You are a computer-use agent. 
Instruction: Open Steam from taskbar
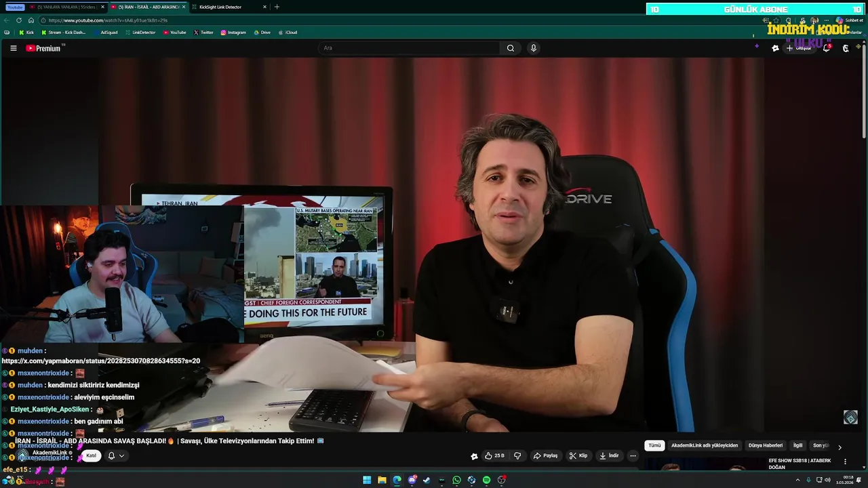pos(427,480)
